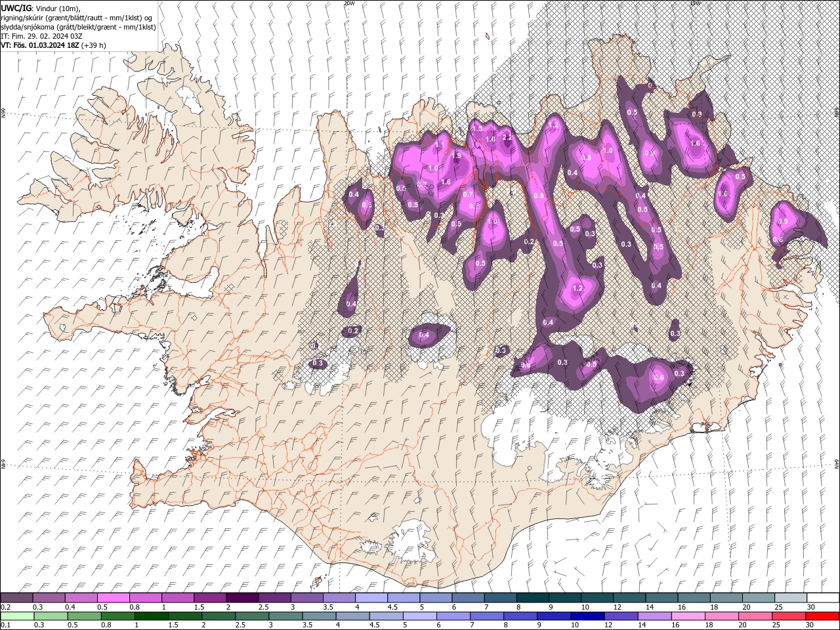Click the pale green 0.1–0.3 lower legend swatch
The width and height of the screenshot is (840, 630).
pyautogui.click(x=17, y=616)
